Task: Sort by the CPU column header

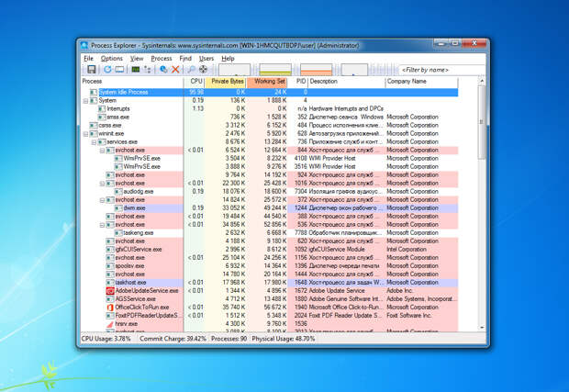Action: click(195, 82)
